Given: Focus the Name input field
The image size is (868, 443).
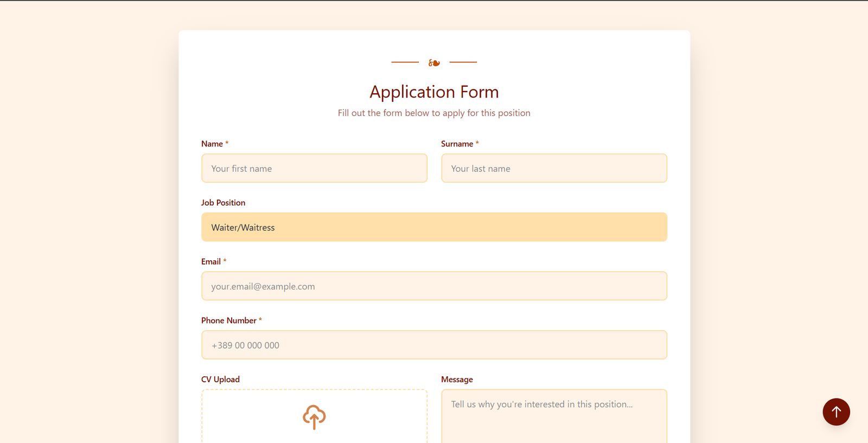Looking at the screenshot, I should pyautogui.click(x=314, y=168).
